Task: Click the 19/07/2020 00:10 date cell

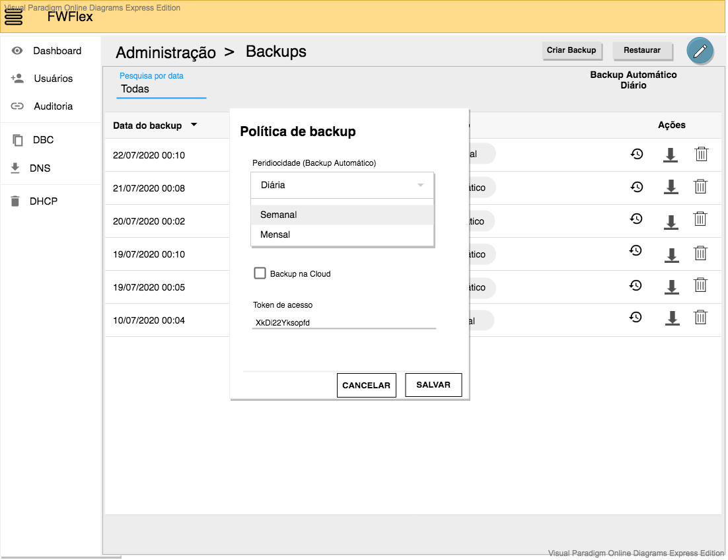Action: [149, 254]
